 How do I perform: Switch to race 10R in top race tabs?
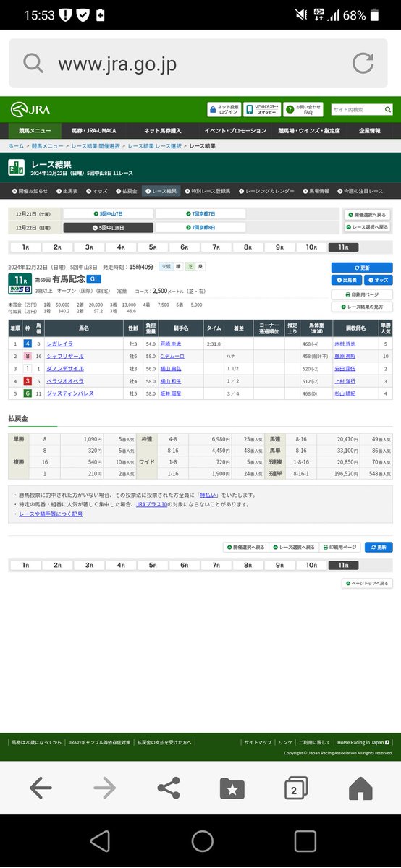(x=311, y=247)
